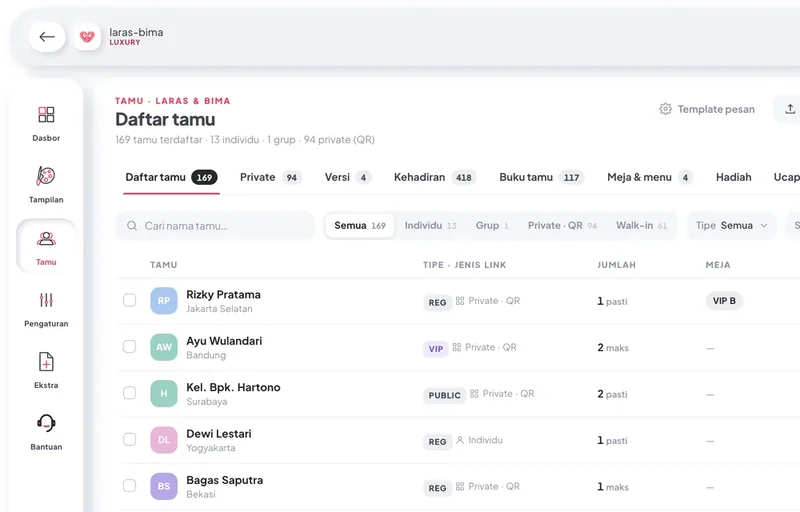Click QR icon in Kel. Bpk. Hartono row
The height and width of the screenshot is (512, 800).
coord(474,394)
